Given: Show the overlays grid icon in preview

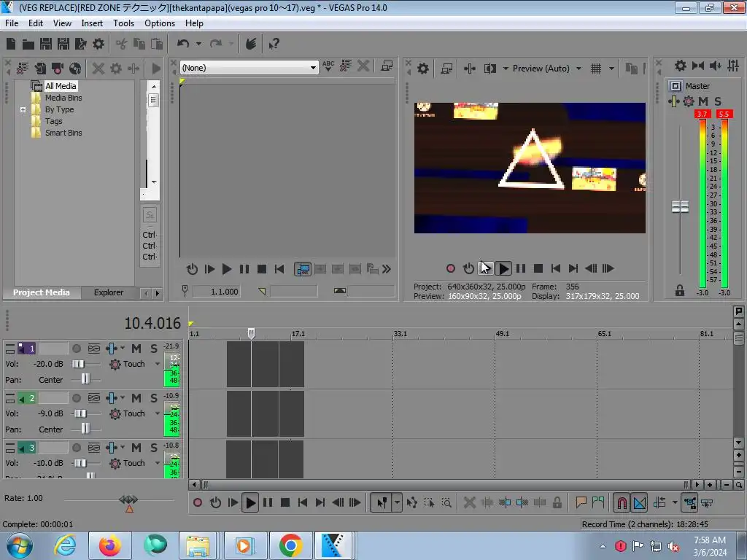Looking at the screenshot, I should pos(596,69).
